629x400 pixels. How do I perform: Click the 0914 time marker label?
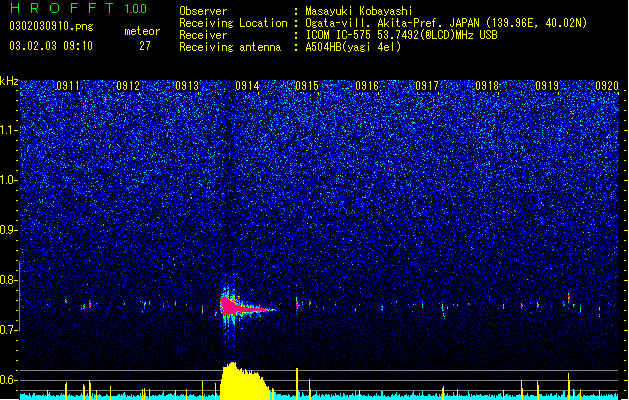click(247, 86)
